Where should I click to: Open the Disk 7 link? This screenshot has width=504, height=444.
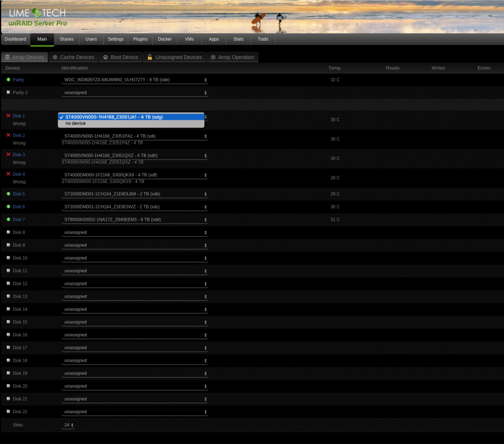tap(18, 220)
